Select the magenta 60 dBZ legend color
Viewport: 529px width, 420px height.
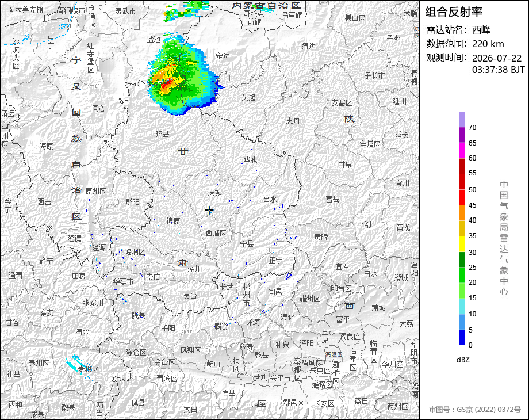[x=462, y=151]
